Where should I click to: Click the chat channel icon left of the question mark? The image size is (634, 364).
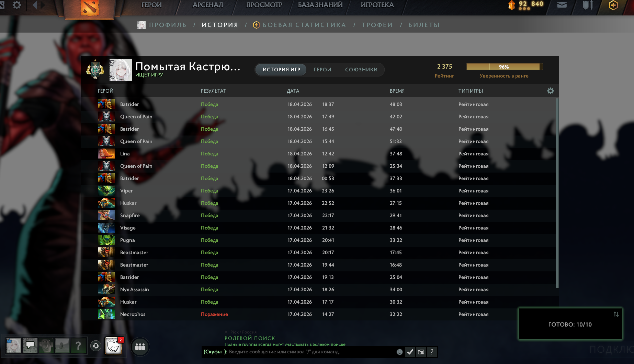click(x=421, y=352)
